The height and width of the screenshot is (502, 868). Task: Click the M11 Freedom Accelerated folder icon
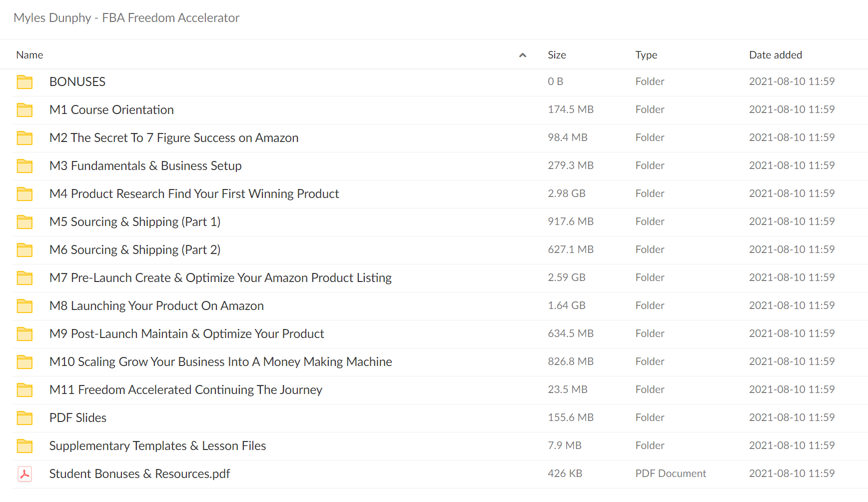click(x=24, y=390)
